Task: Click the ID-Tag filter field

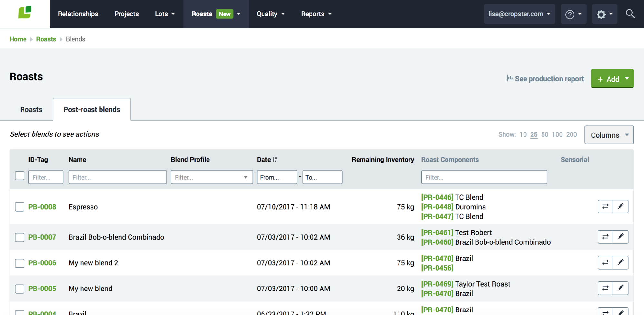Action: (46, 177)
